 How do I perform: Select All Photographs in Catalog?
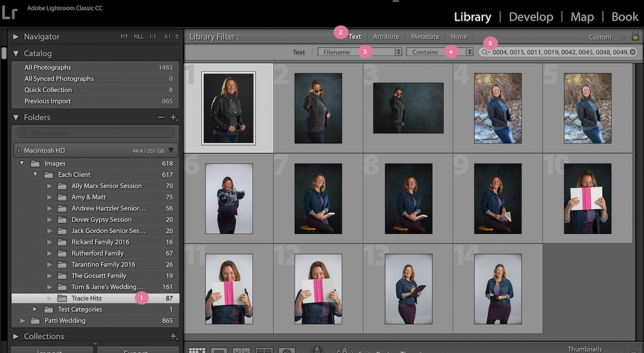point(96,68)
